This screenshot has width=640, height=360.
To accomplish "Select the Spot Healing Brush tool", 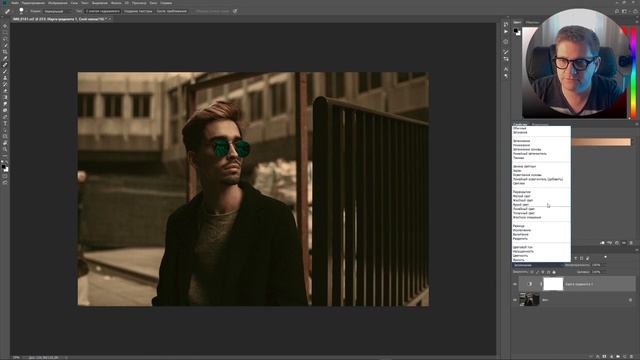I will [5, 65].
